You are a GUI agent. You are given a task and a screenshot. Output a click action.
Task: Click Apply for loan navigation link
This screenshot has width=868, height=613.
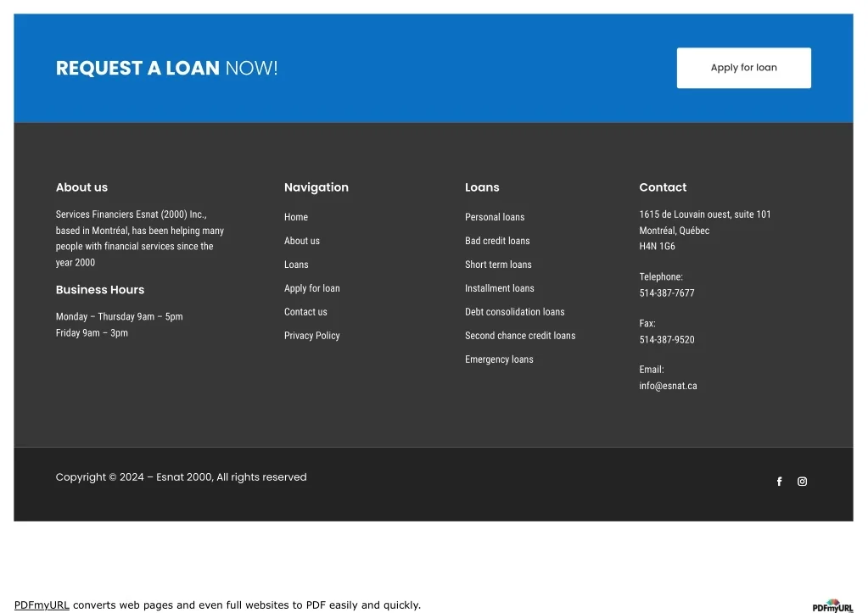311,288
